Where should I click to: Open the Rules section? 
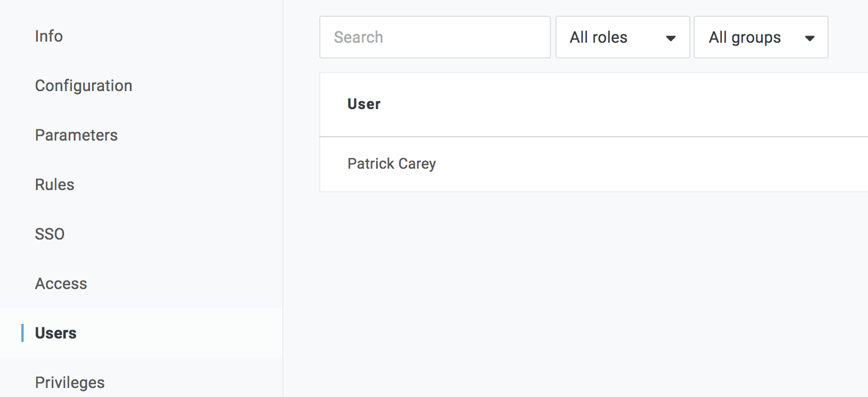55,185
